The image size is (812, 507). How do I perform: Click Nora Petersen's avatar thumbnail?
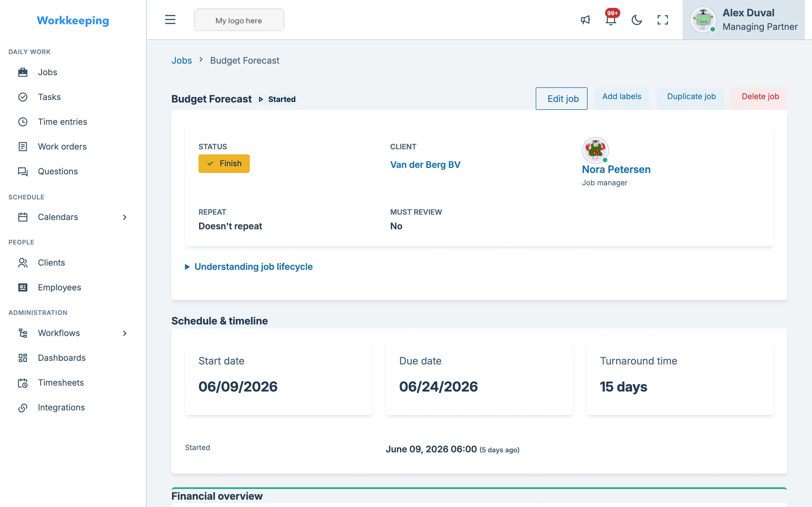tap(595, 150)
